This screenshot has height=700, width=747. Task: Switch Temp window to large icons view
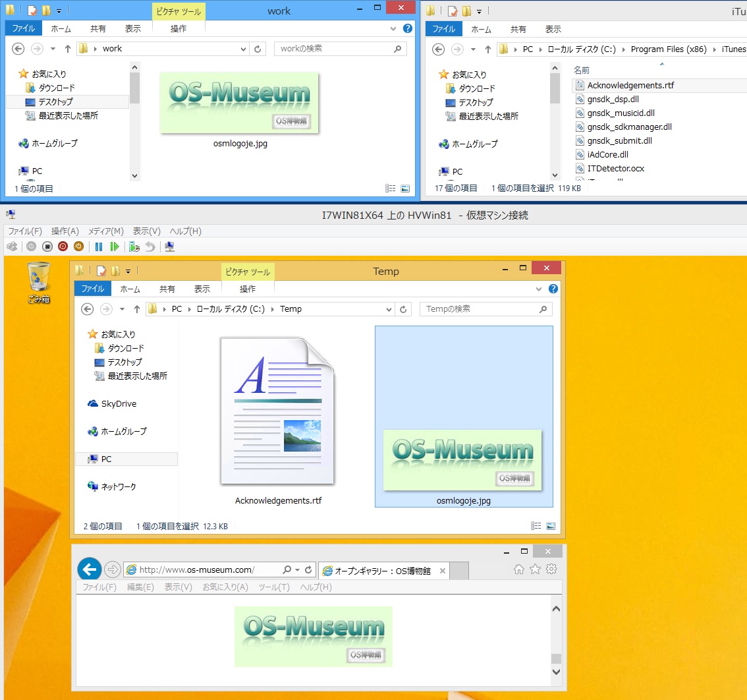[551, 526]
